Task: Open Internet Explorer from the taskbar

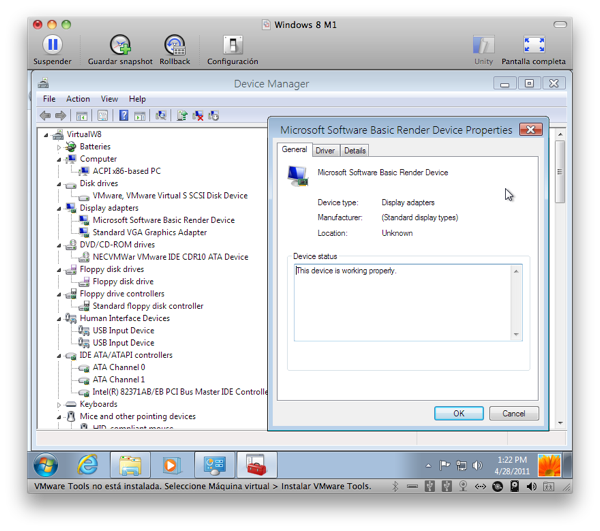Action: pos(88,465)
